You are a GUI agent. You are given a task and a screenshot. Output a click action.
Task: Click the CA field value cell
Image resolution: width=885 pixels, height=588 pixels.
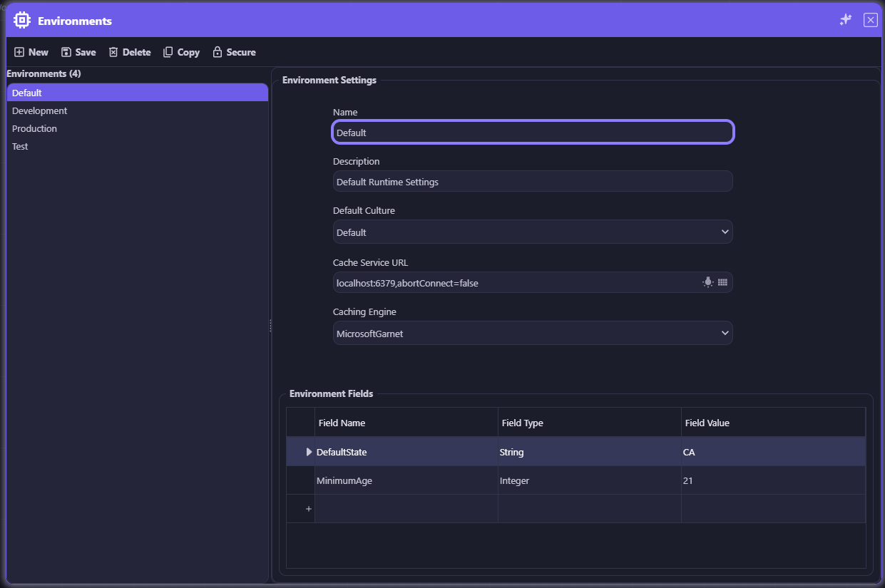pos(773,452)
